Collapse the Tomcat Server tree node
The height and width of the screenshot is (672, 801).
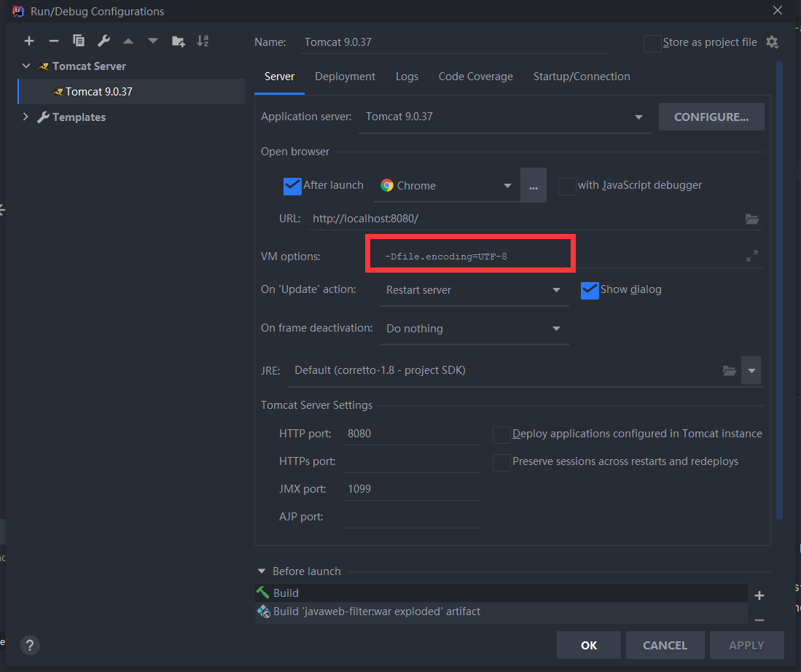point(26,66)
